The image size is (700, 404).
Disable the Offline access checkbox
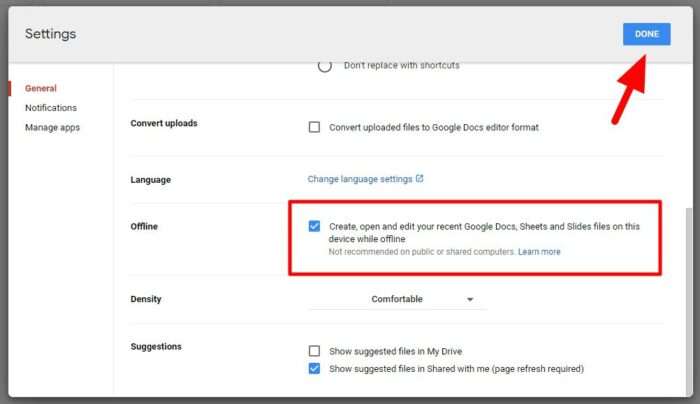pyautogui.click(x=314, y=226)
